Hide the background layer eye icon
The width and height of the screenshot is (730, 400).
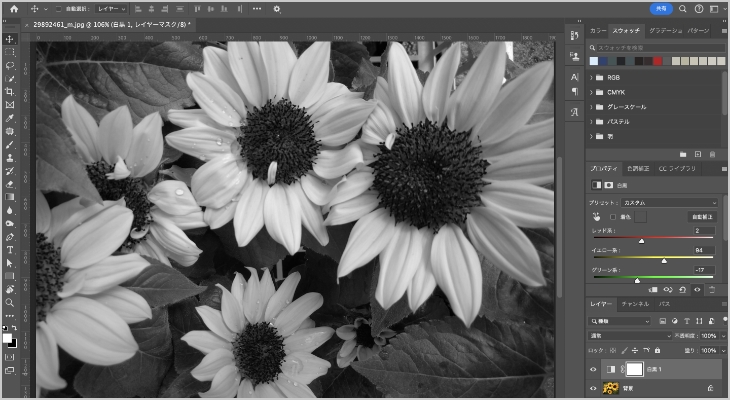pos(593,388)
